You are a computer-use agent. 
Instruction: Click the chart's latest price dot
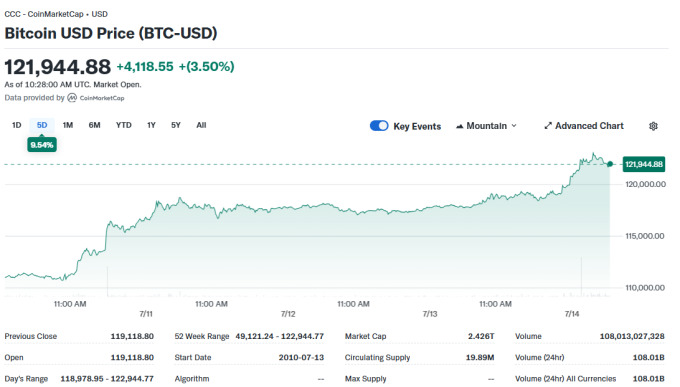tap(610, 164)
